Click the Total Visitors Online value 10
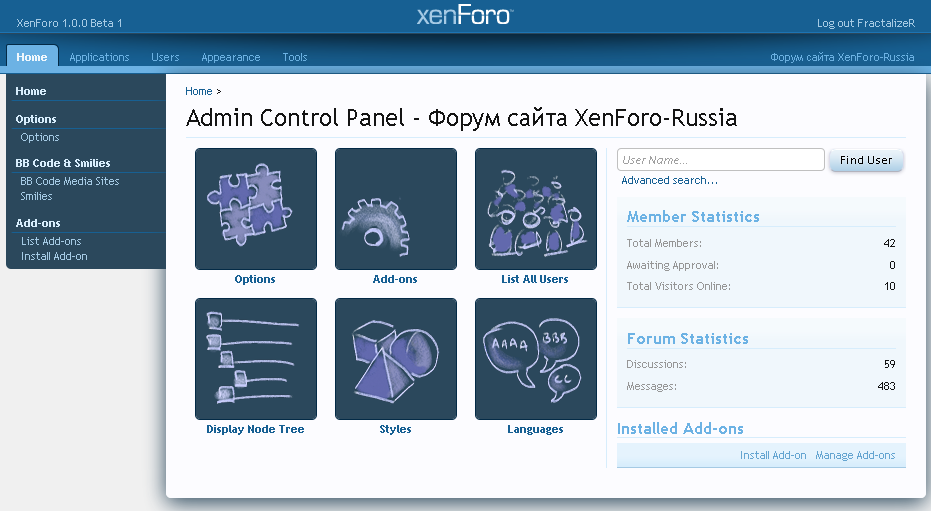This screenshot has width=931, height=511. click(889, 286)
